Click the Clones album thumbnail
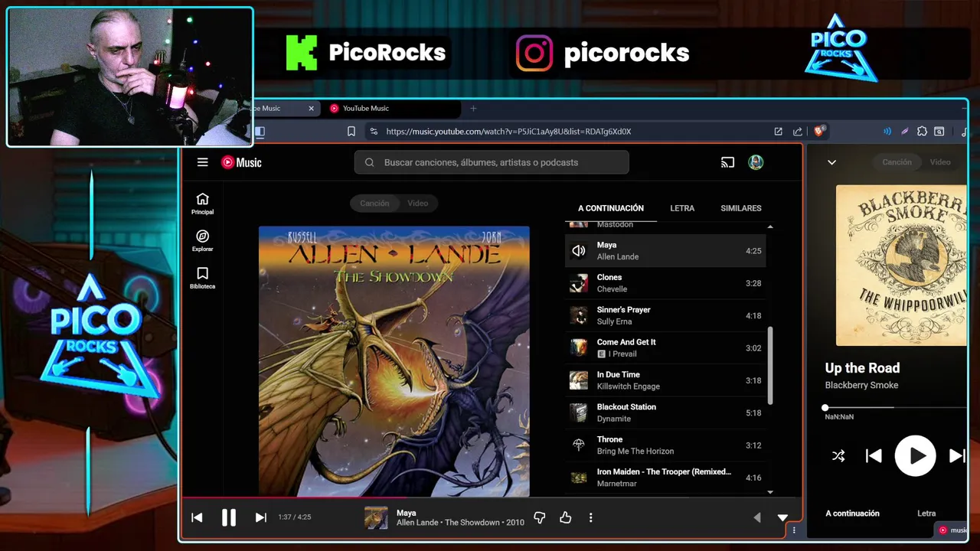This screenshot has width=980, height=551. pyautogui.click(x=578, y=283)
